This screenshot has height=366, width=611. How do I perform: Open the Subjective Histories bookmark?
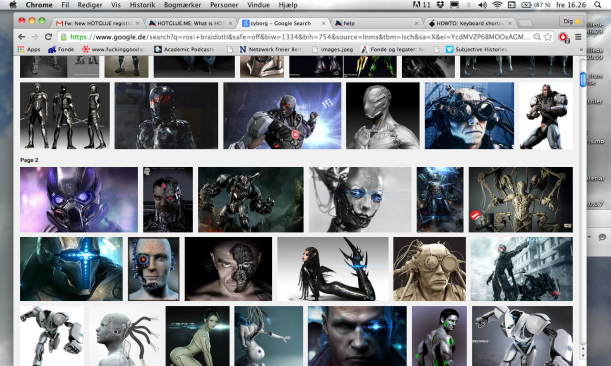(476, 50)
